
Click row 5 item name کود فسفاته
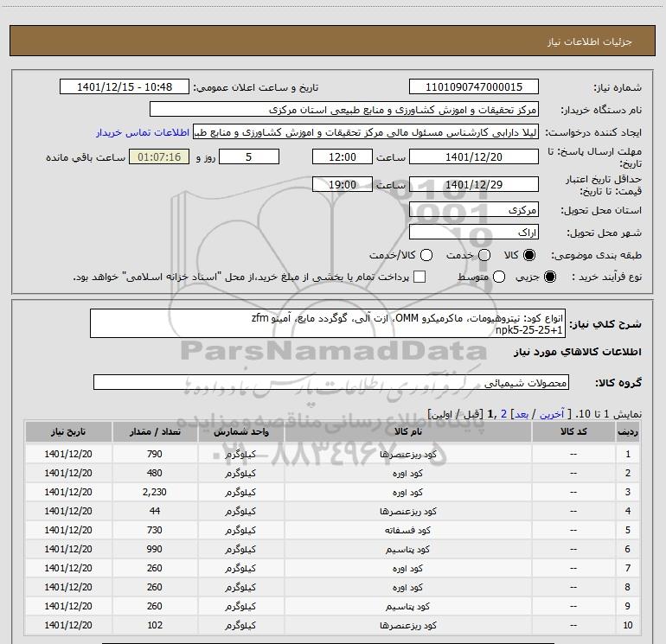[407, 530]
